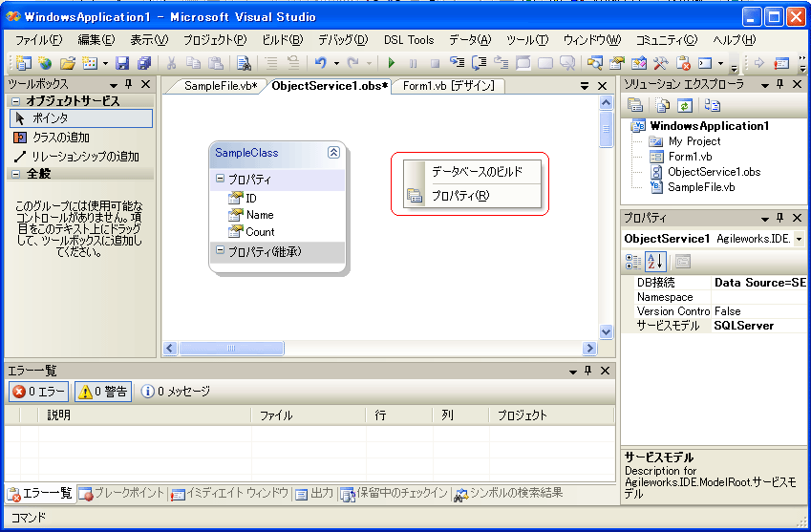This screenshot has width=811, height=532.
Task: Switch to the 出力 bottom tab
Action: pyautogui.click(x=314, y=494)
